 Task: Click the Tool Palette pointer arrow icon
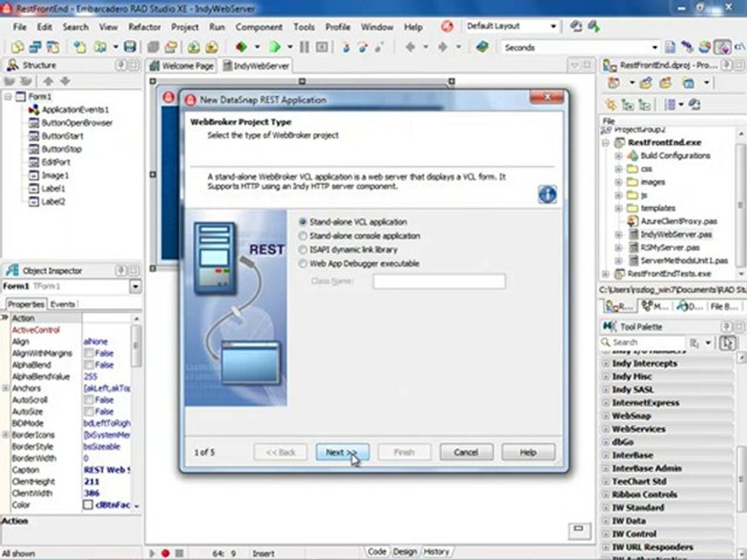point(728,343)
